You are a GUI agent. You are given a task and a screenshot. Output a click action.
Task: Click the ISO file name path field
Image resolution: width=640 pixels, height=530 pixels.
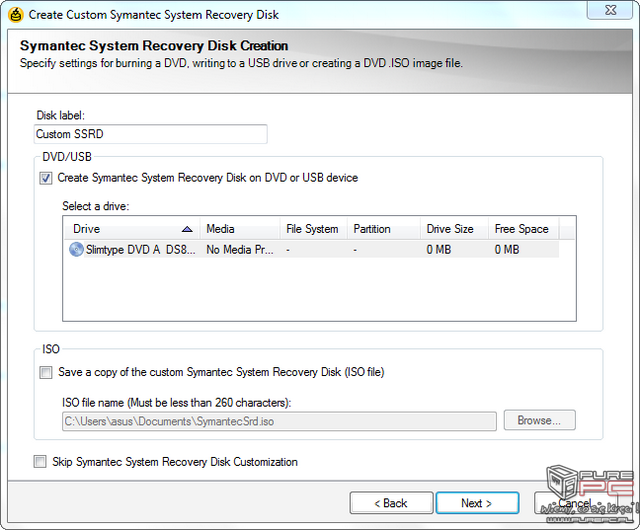tap(280, 421)
